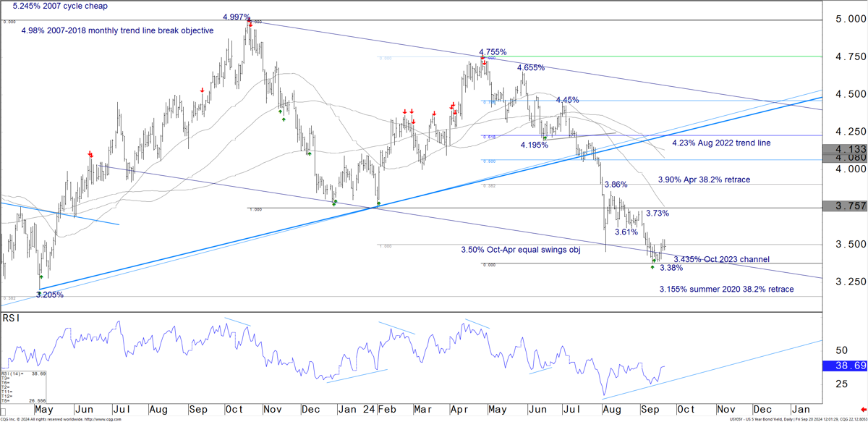Select the RSI panel title
The height and width of the screenshot is (422, 868).
pos(11,317)
